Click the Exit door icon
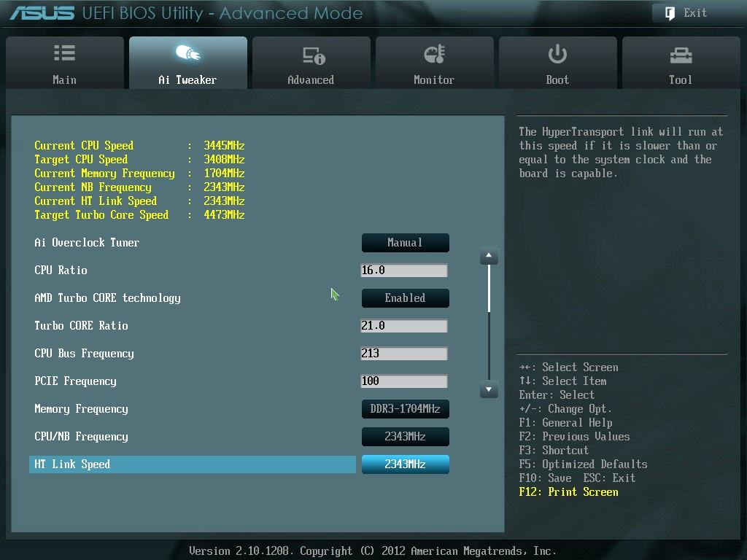 click(x=670, y=13)
